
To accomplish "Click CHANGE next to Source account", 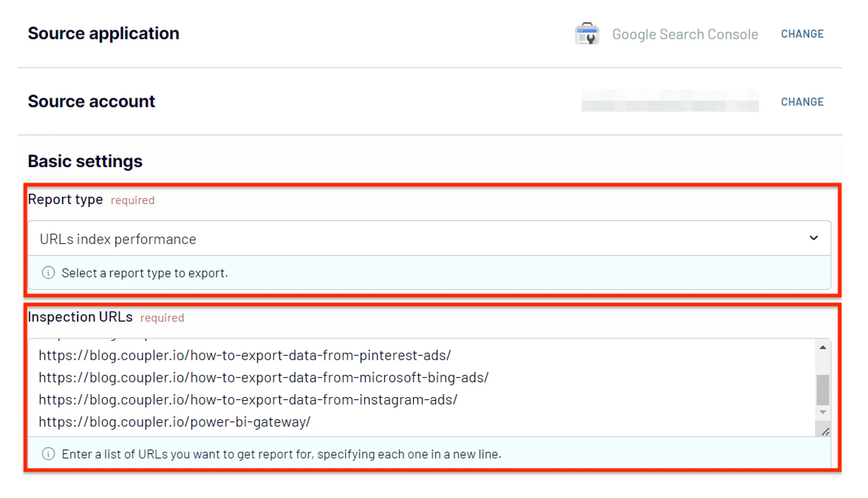I will 802,102.
